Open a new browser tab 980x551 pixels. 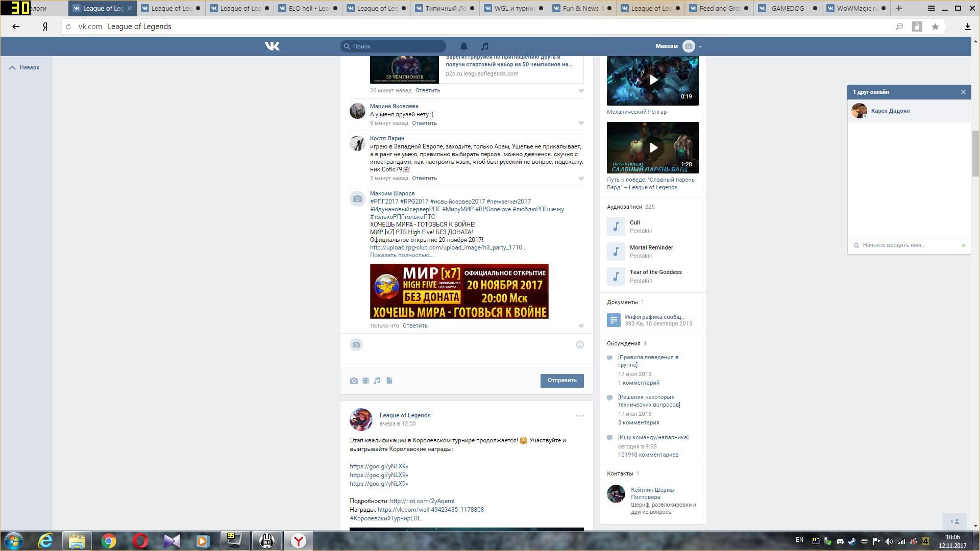(899, 8)
